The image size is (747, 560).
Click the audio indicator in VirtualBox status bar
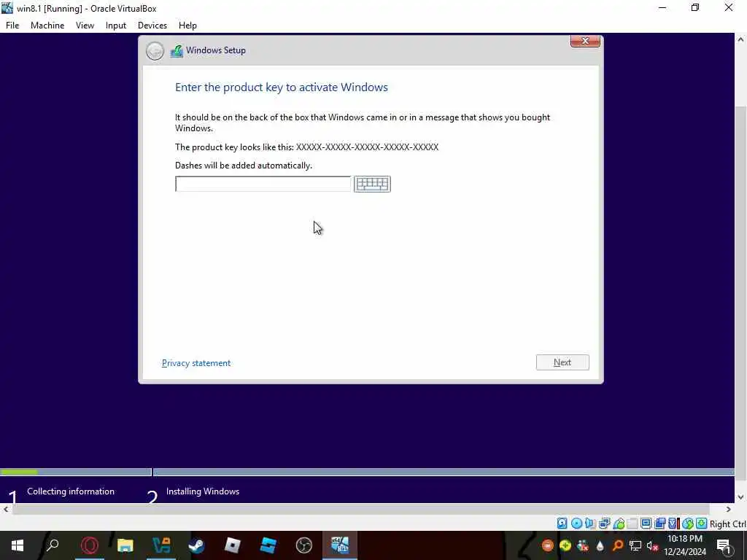coord(590,524)
